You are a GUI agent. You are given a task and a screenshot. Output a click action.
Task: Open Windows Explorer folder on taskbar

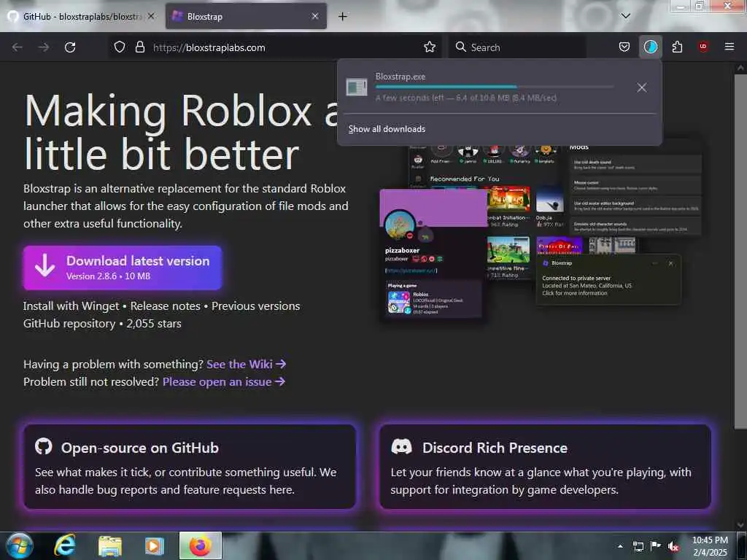110,545
